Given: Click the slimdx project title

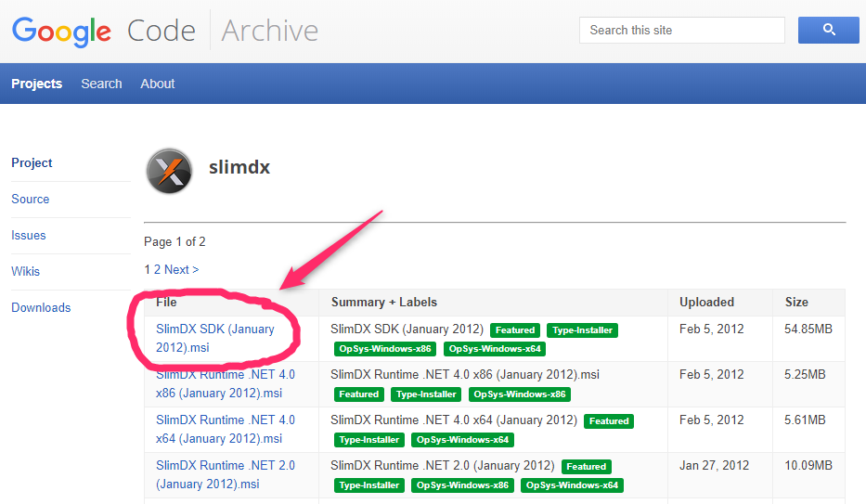Looking at the screenshot, I should pos(239,167).
